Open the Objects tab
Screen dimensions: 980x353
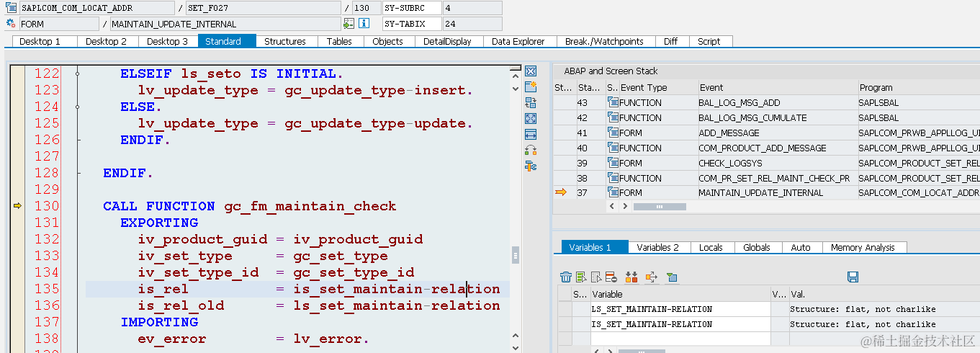(387, 41)
